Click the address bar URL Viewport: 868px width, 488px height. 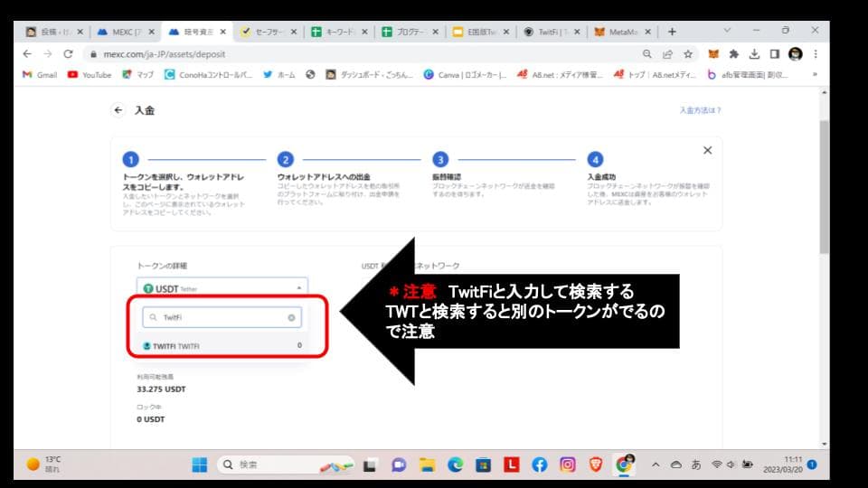click(165, 54)
